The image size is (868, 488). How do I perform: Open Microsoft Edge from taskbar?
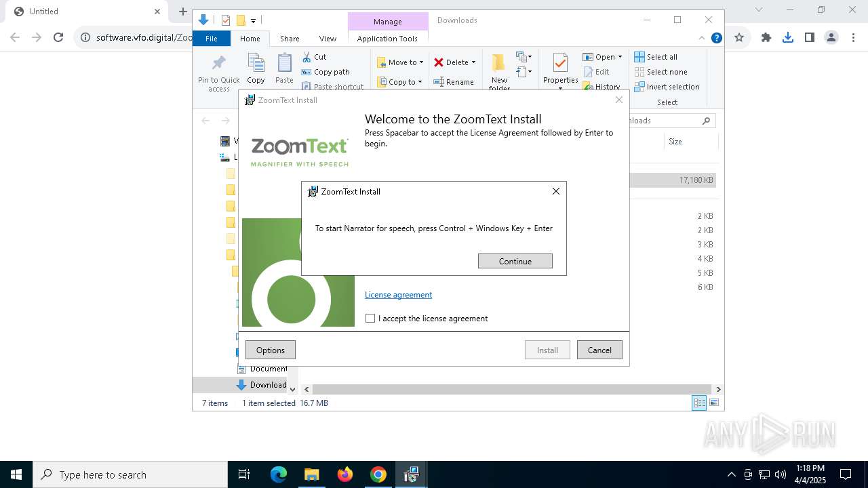coord(279,474)
